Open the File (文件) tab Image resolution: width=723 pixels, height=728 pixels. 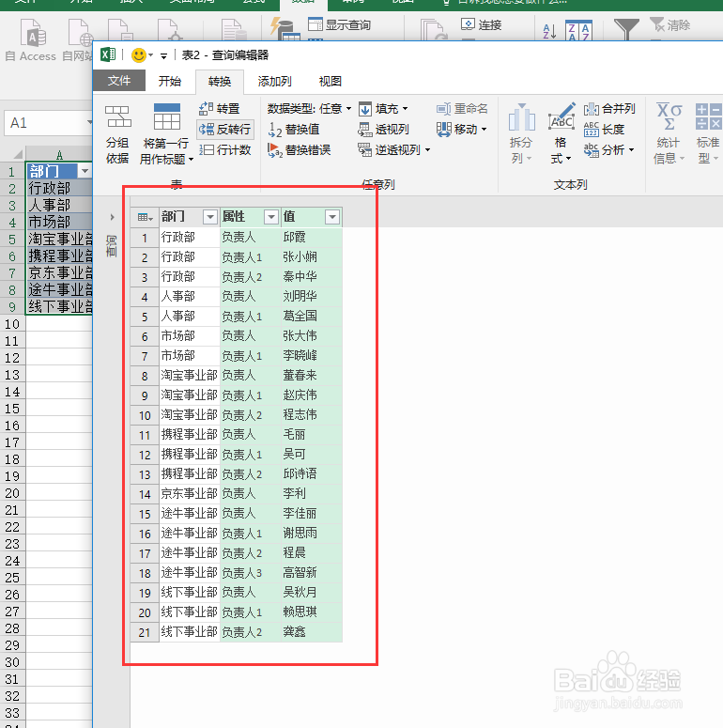(119, 81)
